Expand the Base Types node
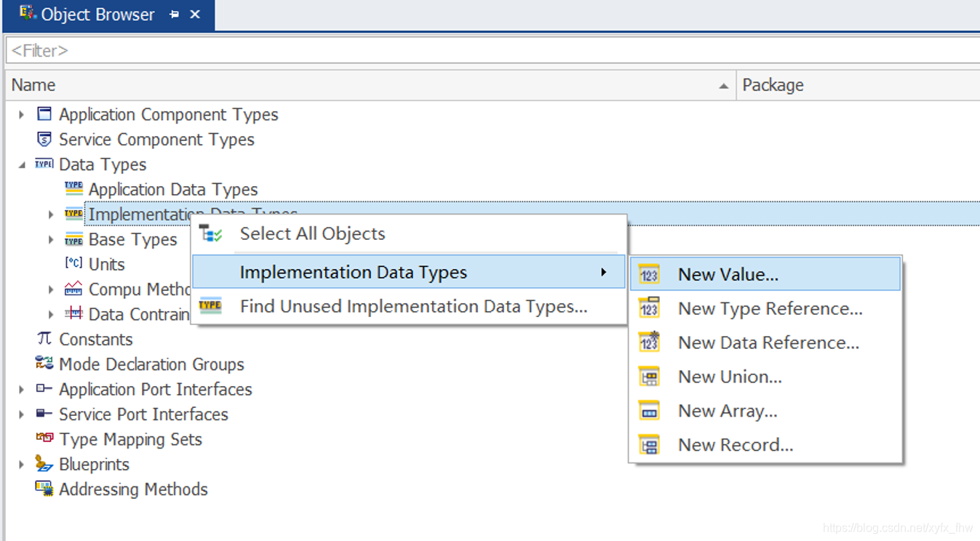The image size is (980, 541). pyautogui.click(x=51, y=240)
